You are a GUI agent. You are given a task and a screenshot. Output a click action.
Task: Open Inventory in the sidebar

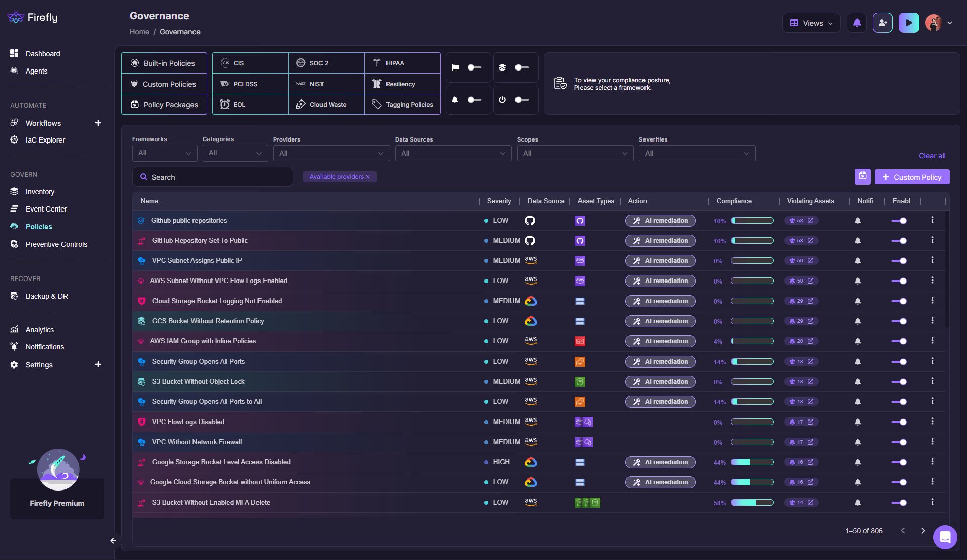click(x=40, y=192)
